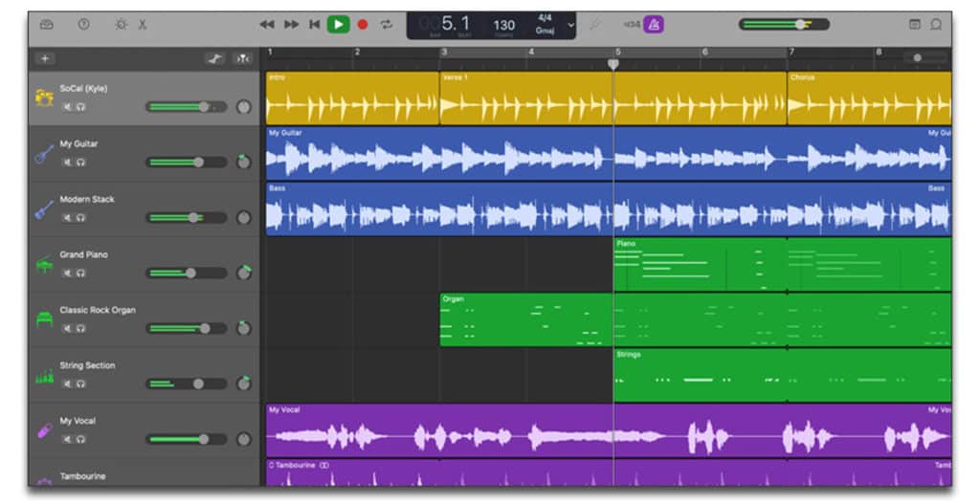Click SoCal (Kyle) pan knob
This screenshot has width=980, height=504.
pos(244,107)
